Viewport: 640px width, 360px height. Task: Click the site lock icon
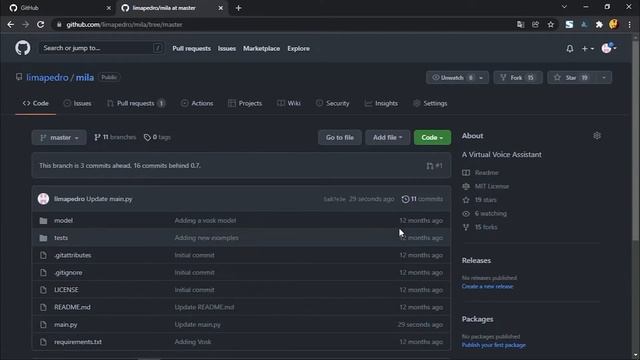click(x=59, y=24)
